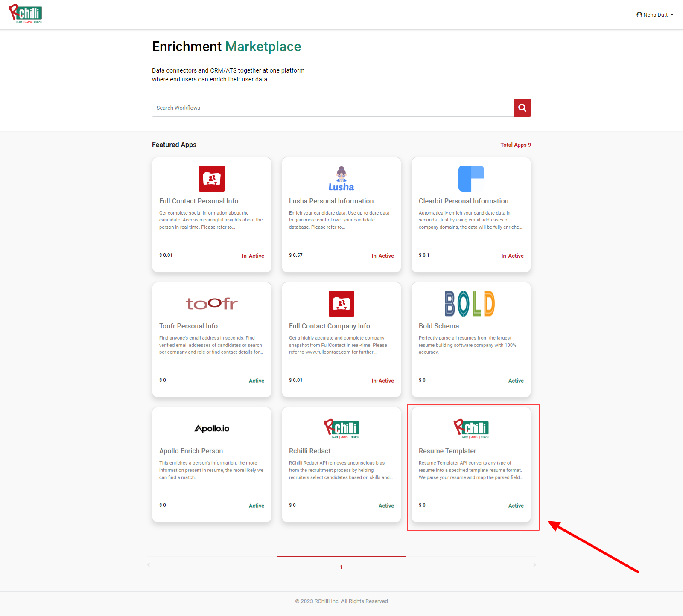Viewport: 683px width, 616px height.
Task: Focus the Search Workflows input field
Action: point(333,108)
